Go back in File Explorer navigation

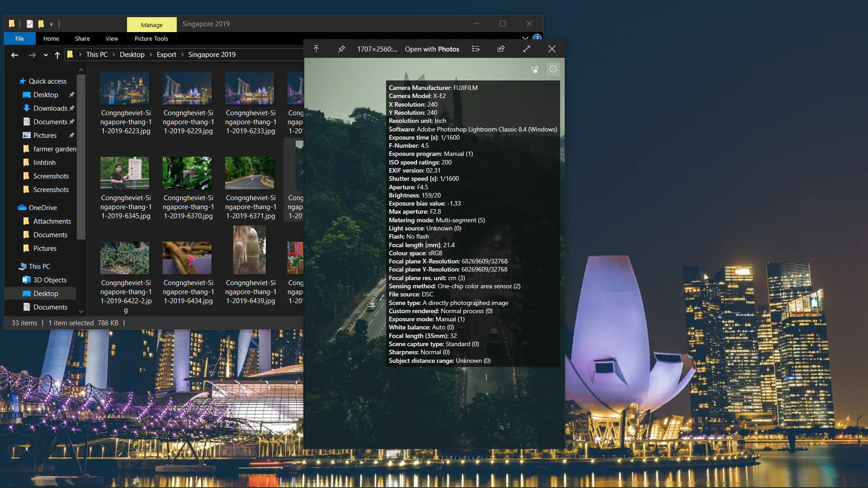[x=14, y=55]
